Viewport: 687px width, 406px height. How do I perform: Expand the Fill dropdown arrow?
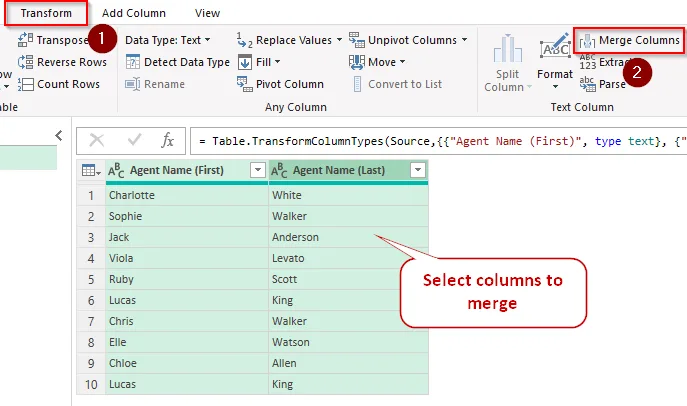[277, 62]
